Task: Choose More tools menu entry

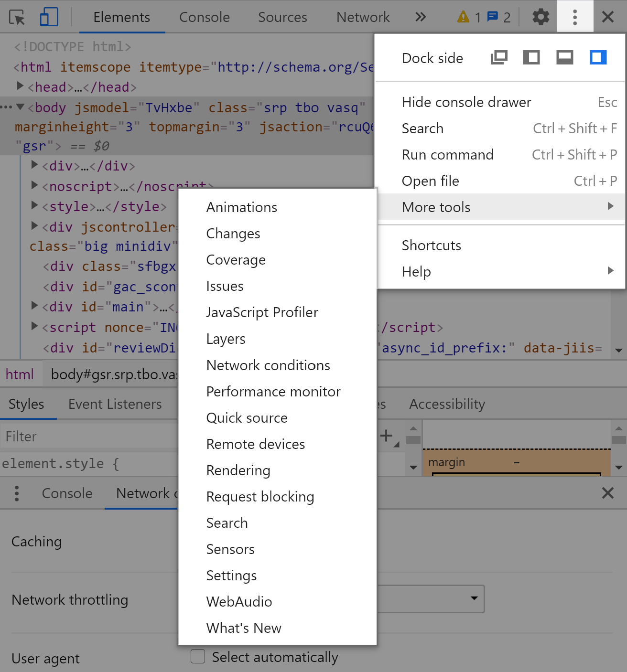Action: point(500,207)
